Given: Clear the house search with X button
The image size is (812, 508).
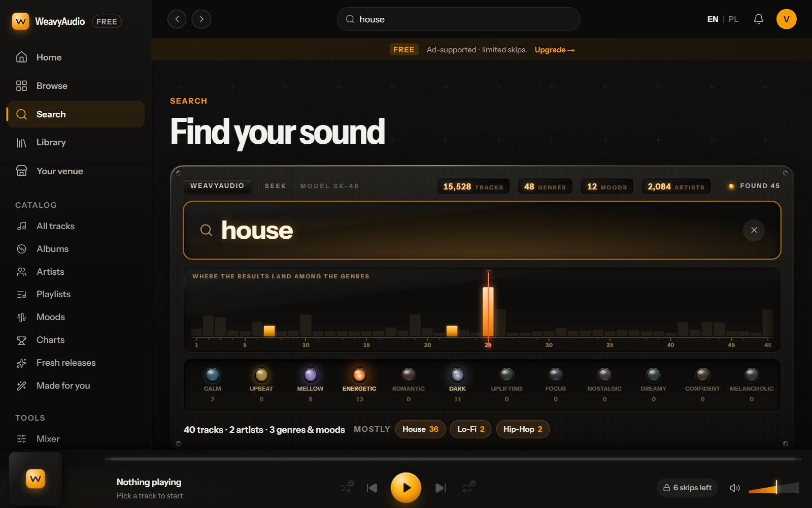Looking at the screenshot, I should point(754,230).
